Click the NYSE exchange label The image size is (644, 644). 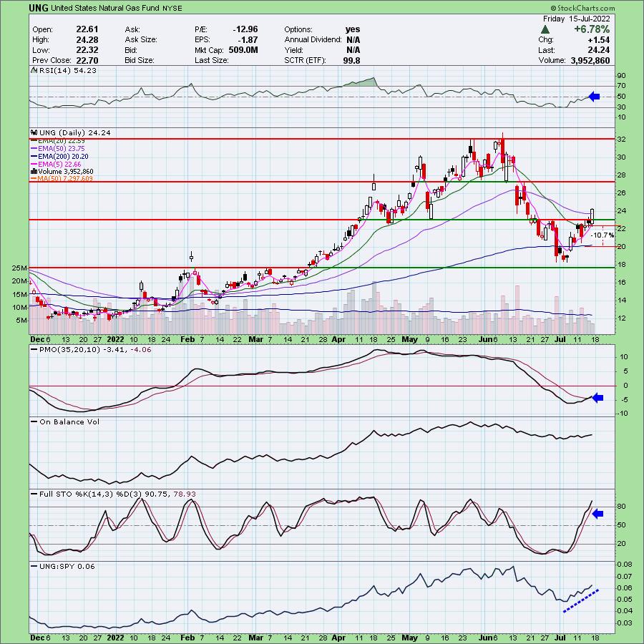tap(172, 8)
